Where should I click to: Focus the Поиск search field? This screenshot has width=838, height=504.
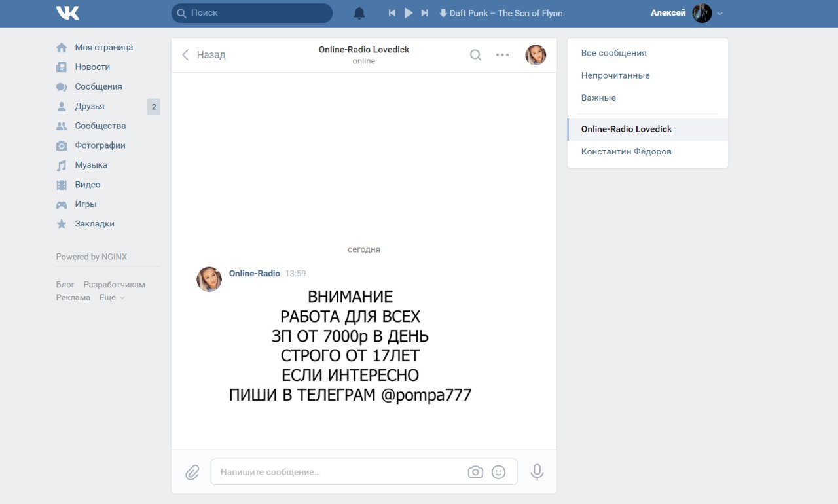tap(252, 13)
